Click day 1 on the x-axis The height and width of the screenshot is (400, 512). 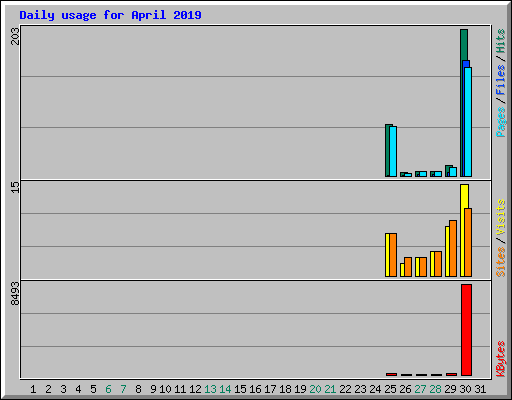pyautogui.click(x=33, y=389)
